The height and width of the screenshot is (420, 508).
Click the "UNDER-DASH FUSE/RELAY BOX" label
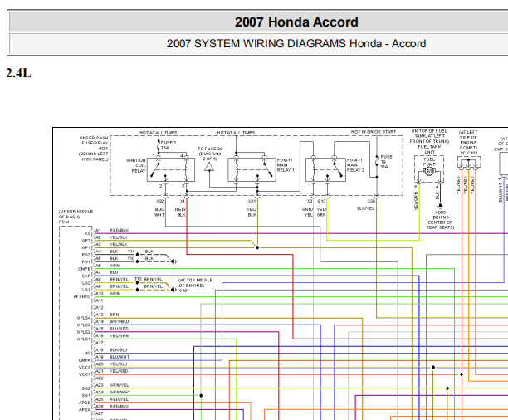(94, 149)
